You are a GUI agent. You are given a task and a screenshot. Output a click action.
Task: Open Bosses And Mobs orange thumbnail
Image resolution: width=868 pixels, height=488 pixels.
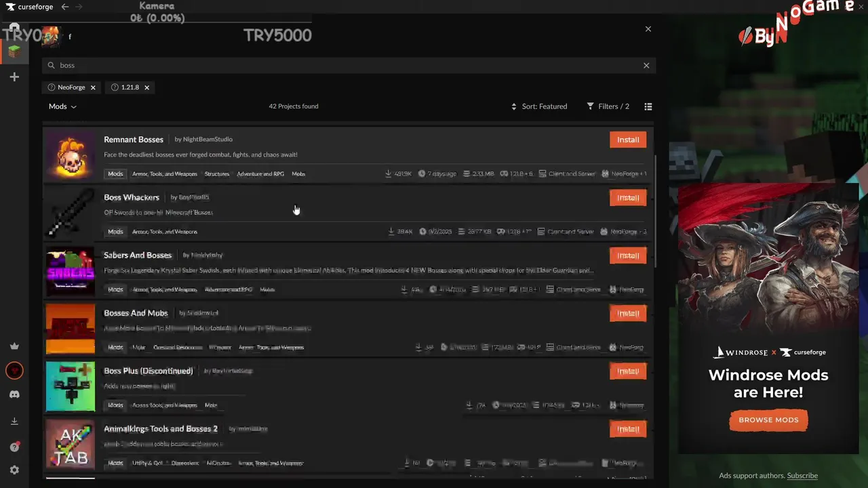71,329
